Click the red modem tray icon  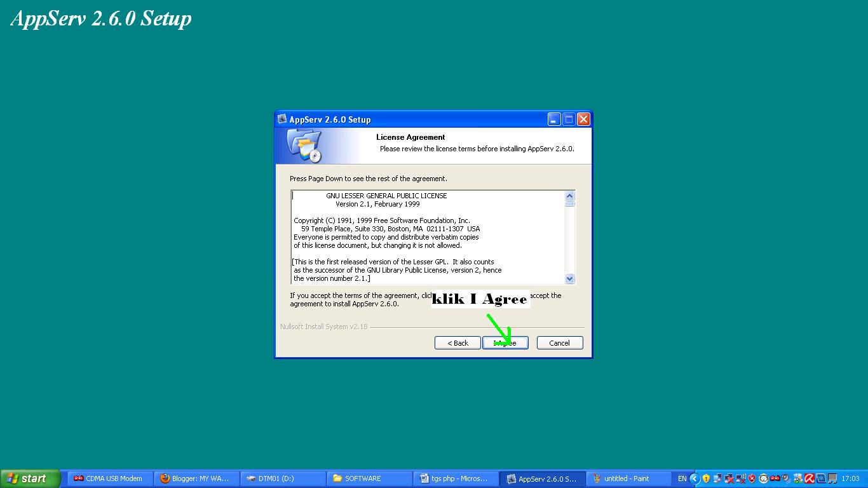click(x=775, y=478)
